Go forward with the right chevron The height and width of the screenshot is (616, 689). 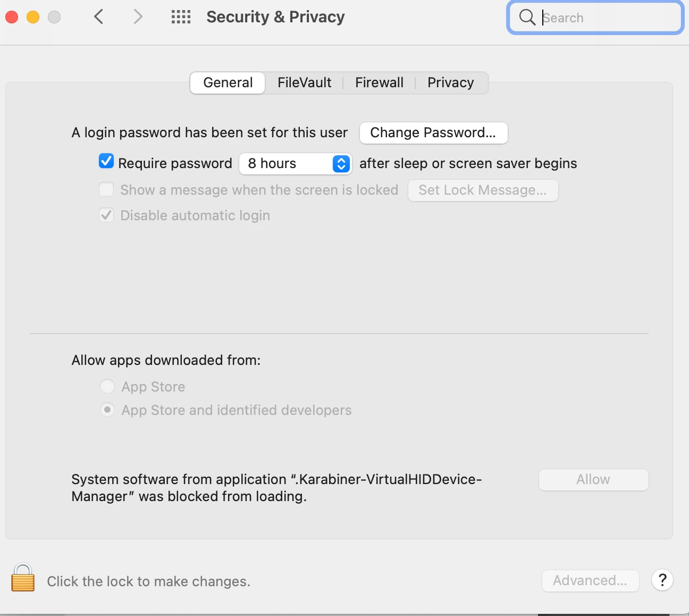[x=138, y=17]
